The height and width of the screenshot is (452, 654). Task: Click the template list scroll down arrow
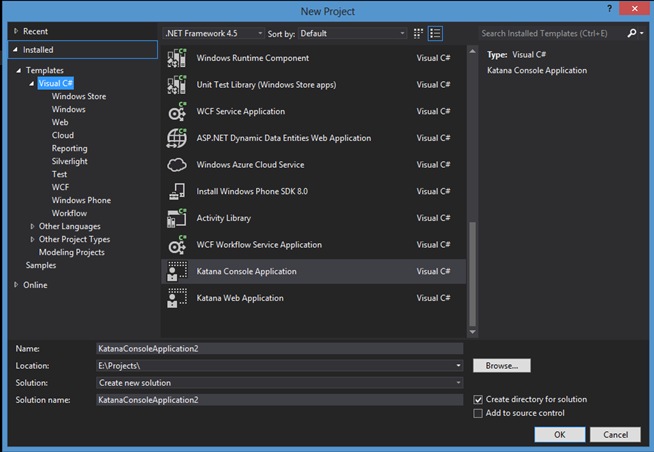tap(472, 332)
